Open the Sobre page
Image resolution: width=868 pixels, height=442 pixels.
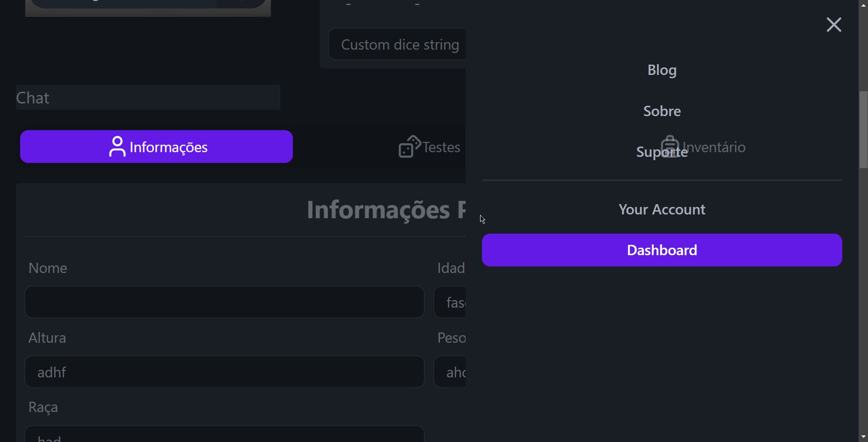pyautogui.click(x=662, y=111)
